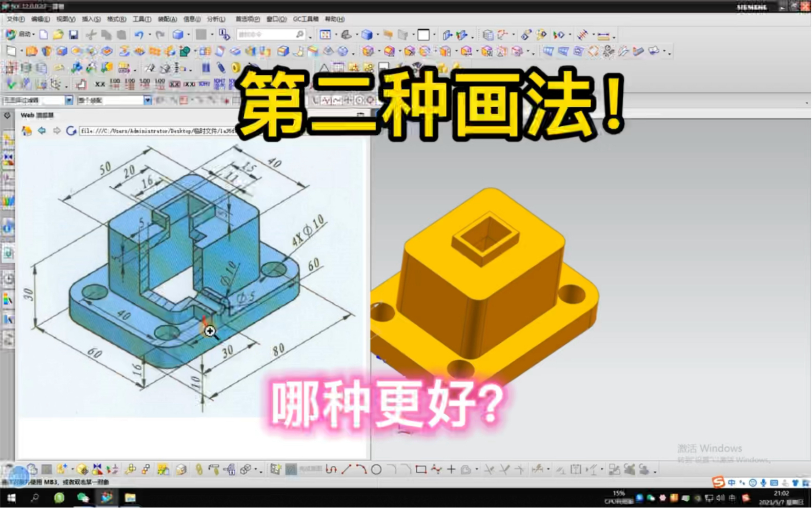Refresh the Web browser panel
This screenshot has height=508, width=812.
pyautogui.click(x=71, y=131)
